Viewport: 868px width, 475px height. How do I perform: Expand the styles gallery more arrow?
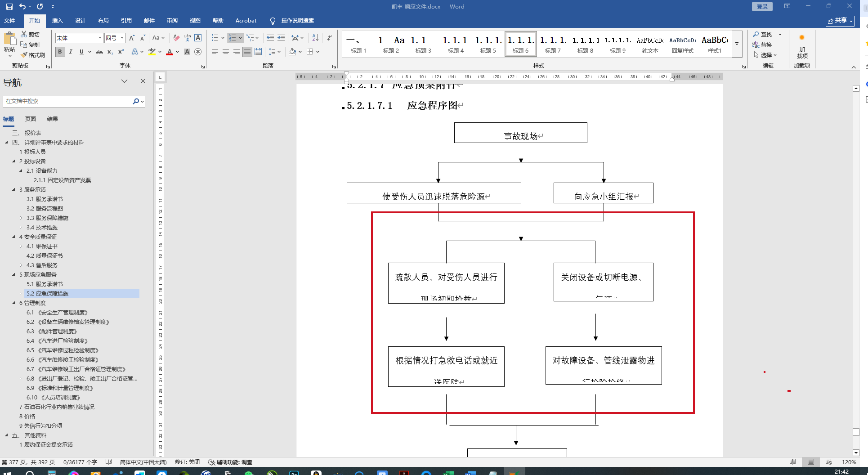pyautogui.click(x=737, y=44)
